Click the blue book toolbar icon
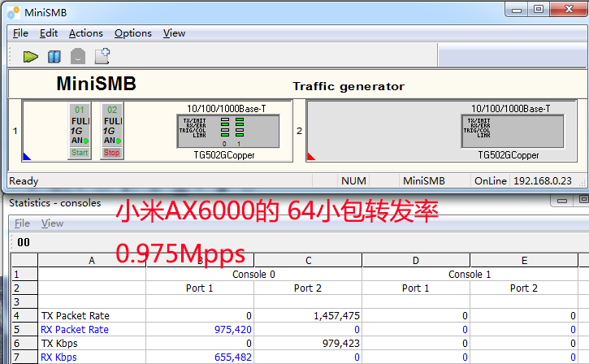Image resolution: width=589 pixels, height=364 pixels. (54, 57)
